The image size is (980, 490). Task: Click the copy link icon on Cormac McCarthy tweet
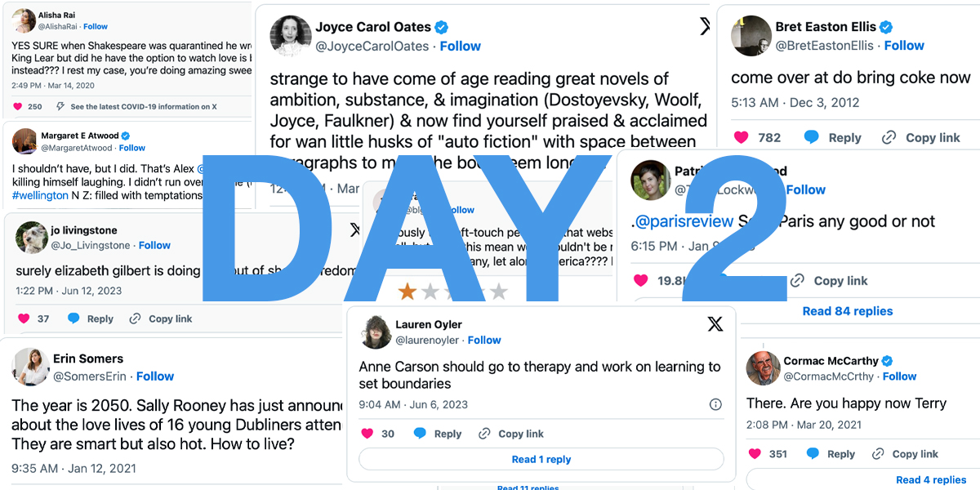coord(878,453)
